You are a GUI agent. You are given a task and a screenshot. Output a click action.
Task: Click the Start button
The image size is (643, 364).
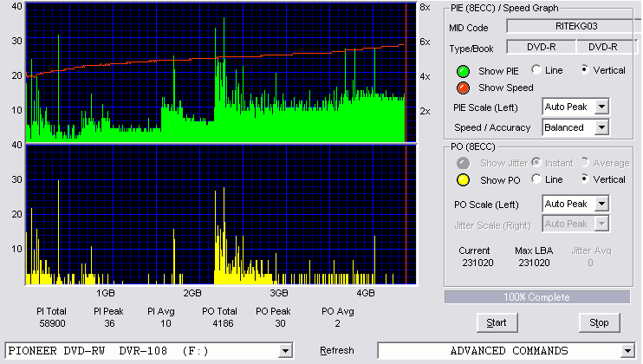(x=497, y=322)
